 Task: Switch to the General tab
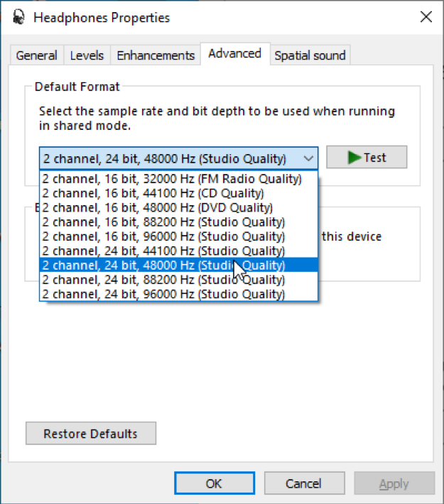pyautogui.click(x=36, y=55)
